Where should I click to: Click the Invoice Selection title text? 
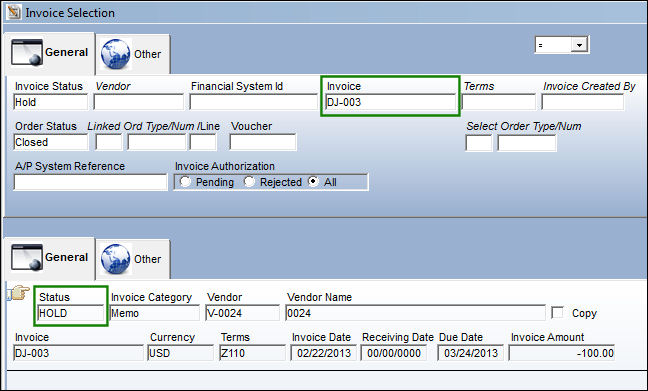click(x=70, y=13)
